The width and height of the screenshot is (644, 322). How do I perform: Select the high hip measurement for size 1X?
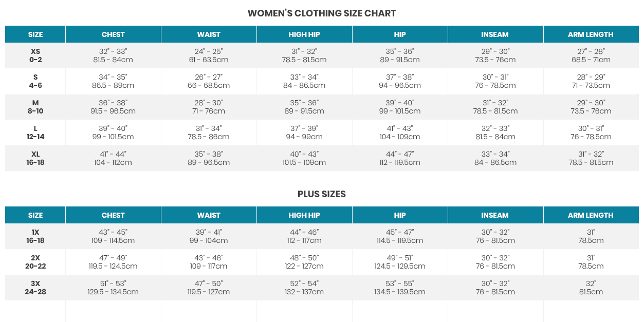[304, 236]
